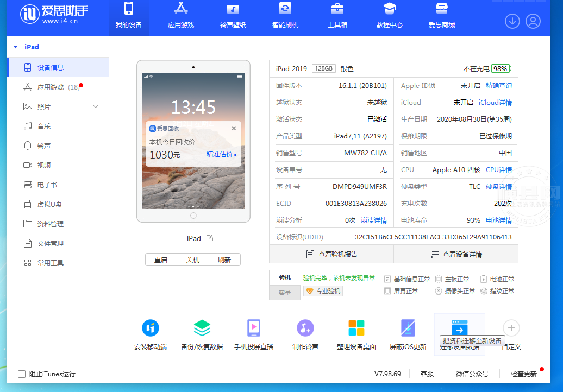The height and width of the screenshot is (392, 563).
Task: Select the 容量 tab
Action: click(285, 293)
